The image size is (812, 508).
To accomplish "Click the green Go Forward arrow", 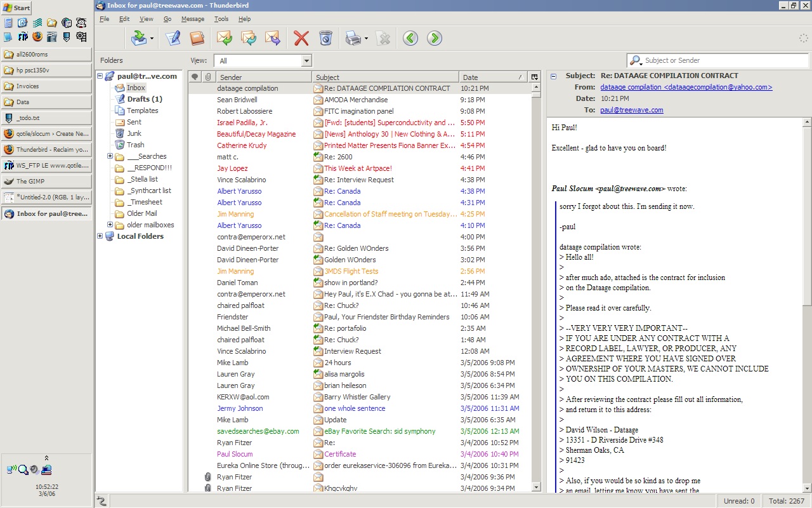I will [x=435, y=39].
